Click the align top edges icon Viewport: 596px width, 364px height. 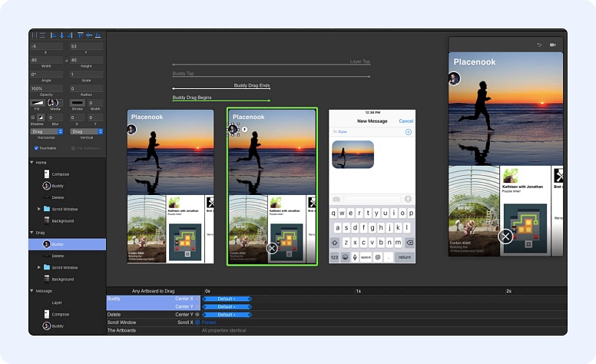(x=80, y=35)
